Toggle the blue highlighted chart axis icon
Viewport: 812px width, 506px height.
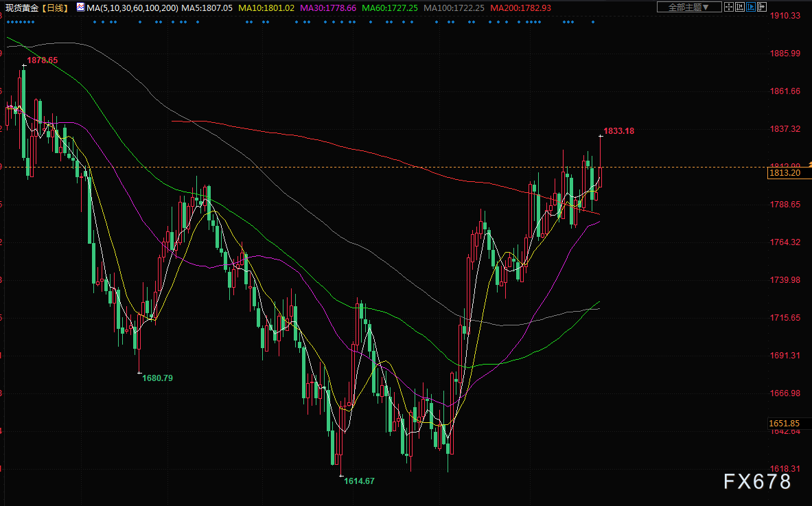(750, 7)
